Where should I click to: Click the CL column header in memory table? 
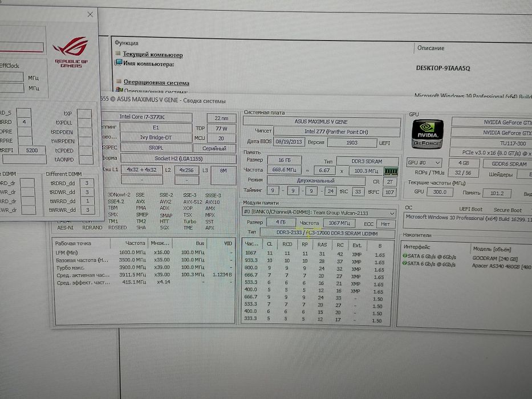click(269, 244)
